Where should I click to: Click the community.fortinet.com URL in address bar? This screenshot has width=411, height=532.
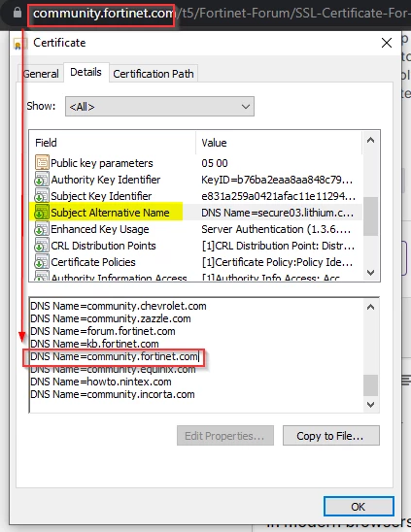103,14
